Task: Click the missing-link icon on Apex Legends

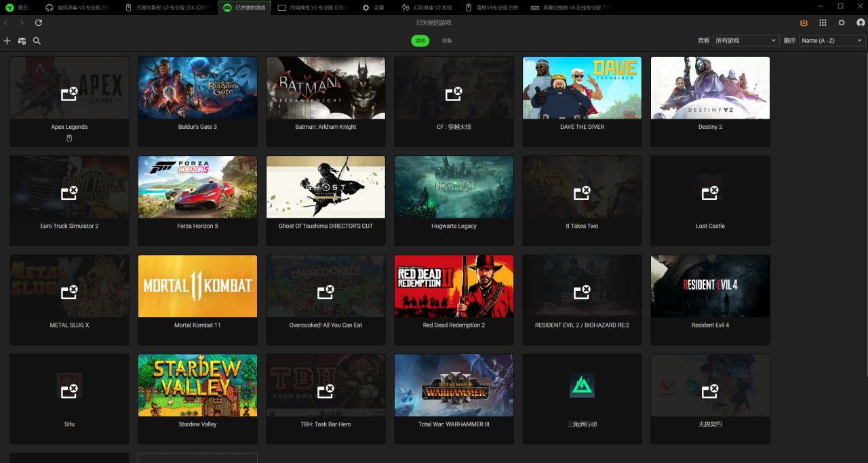Action: click(69, 94)
